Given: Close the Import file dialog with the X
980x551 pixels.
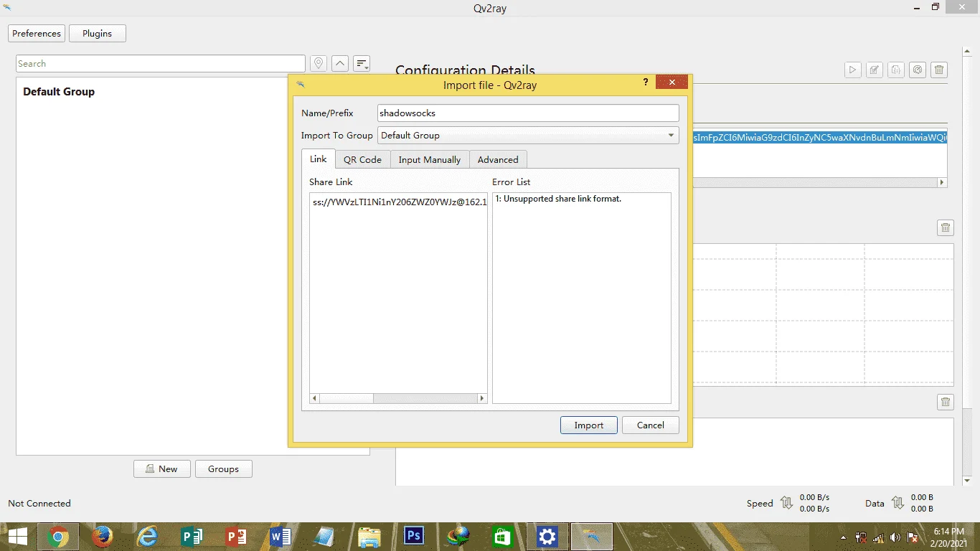Looking at the screenshot, I should [x=672, y=83].
